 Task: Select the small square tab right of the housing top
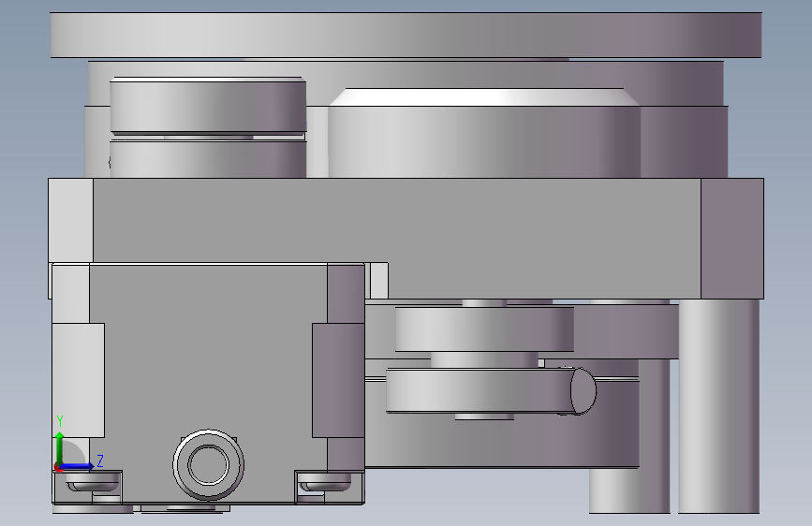[x=379, y=281]
